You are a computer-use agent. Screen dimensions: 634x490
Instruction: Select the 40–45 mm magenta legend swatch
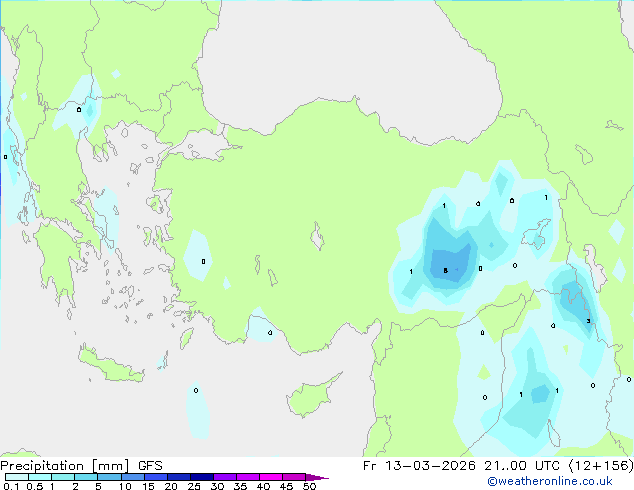click(x=271, y=477)
